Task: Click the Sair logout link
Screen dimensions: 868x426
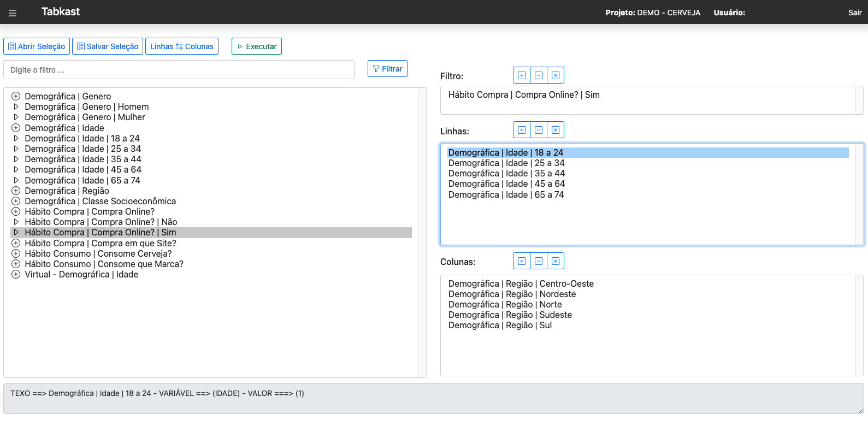Action: pyautogui.click(x=854, y=13)
